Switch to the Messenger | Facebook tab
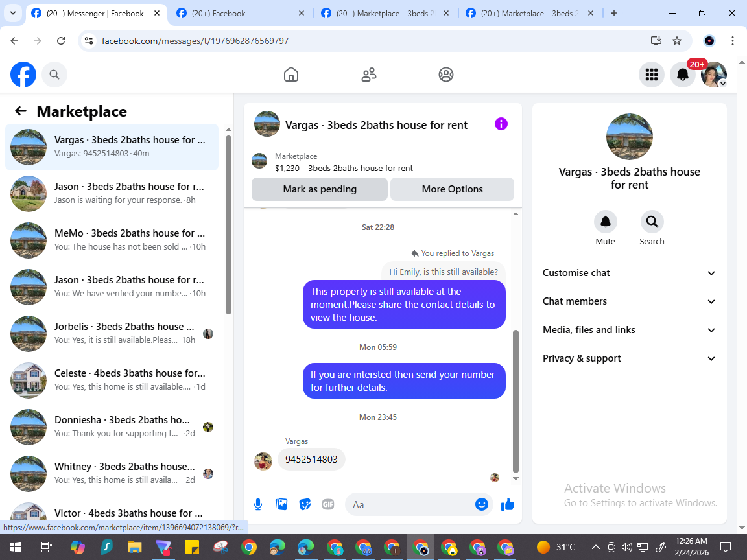The image size is (747, 560). (x=96, y=14)
